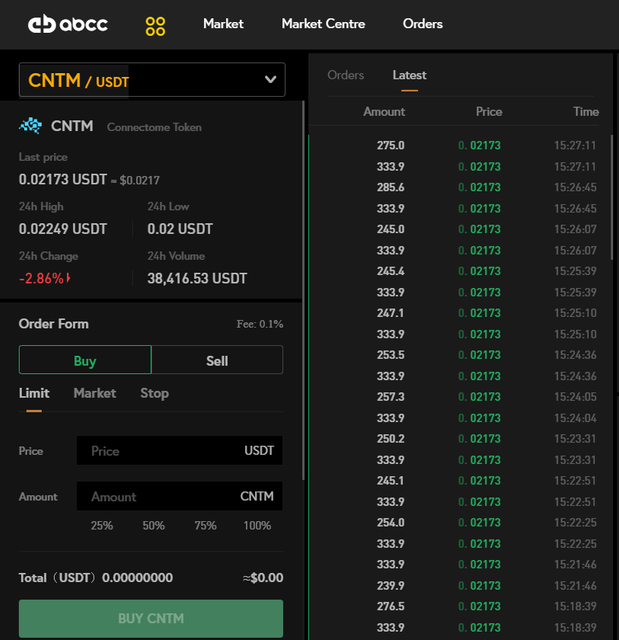
Task: Select the trade row with amount 285.6
Action: 460,187
